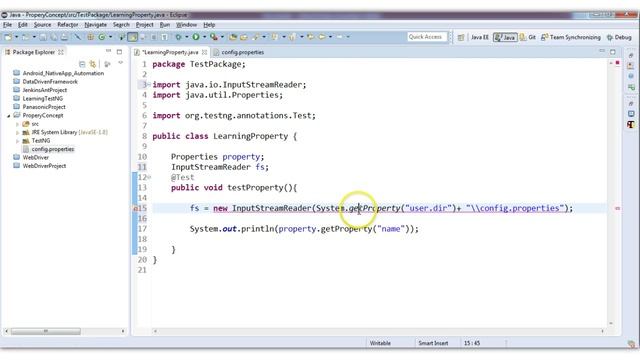Click the red T icon in right trim

coord(631,124)
